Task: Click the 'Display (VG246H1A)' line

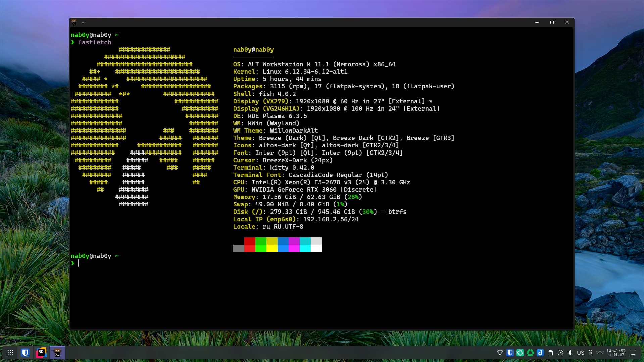Action: pos(337,109)
